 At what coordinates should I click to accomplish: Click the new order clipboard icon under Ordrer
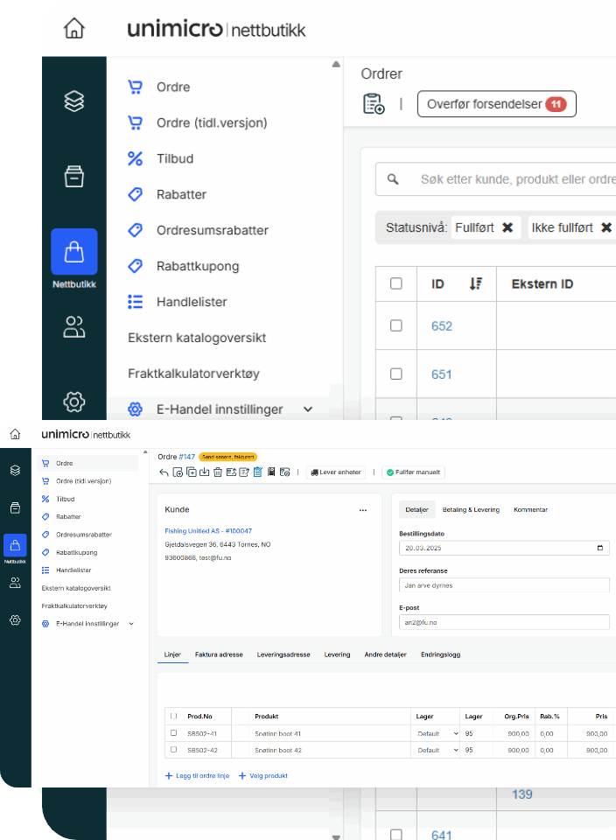point(374,104)
